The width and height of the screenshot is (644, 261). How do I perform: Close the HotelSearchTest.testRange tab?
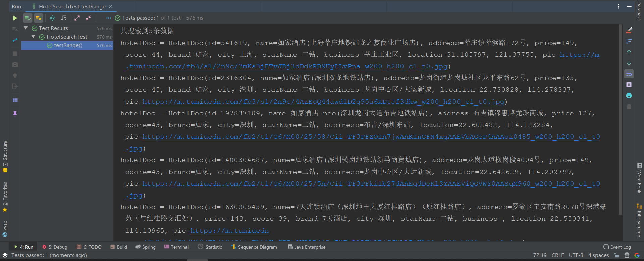pos(110,6)
